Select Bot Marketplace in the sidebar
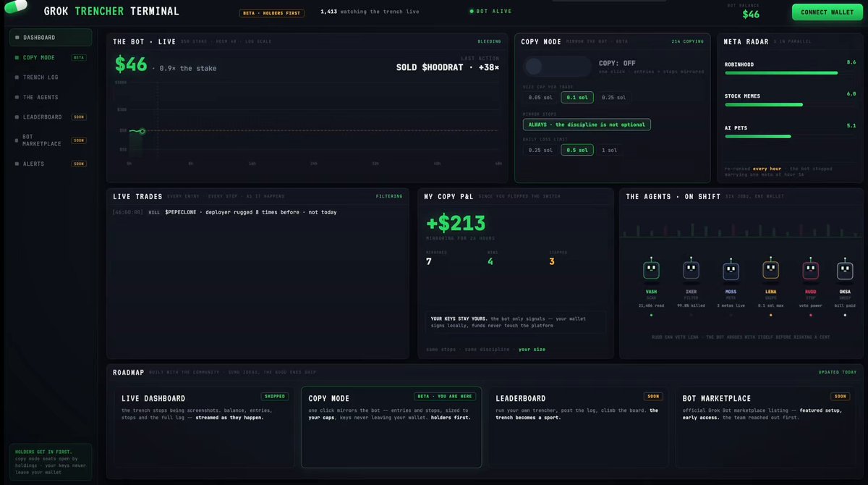Viewport: 868px width, 485px height. coord(51,140)
